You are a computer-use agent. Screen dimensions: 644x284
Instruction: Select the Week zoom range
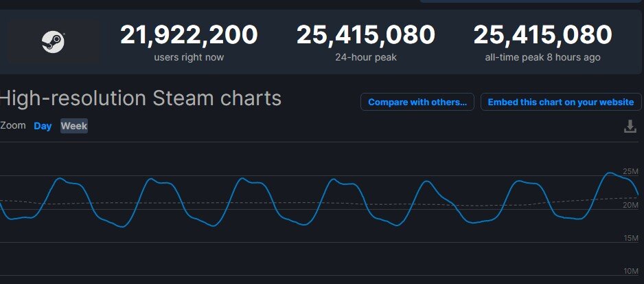[x=74, y=126]
